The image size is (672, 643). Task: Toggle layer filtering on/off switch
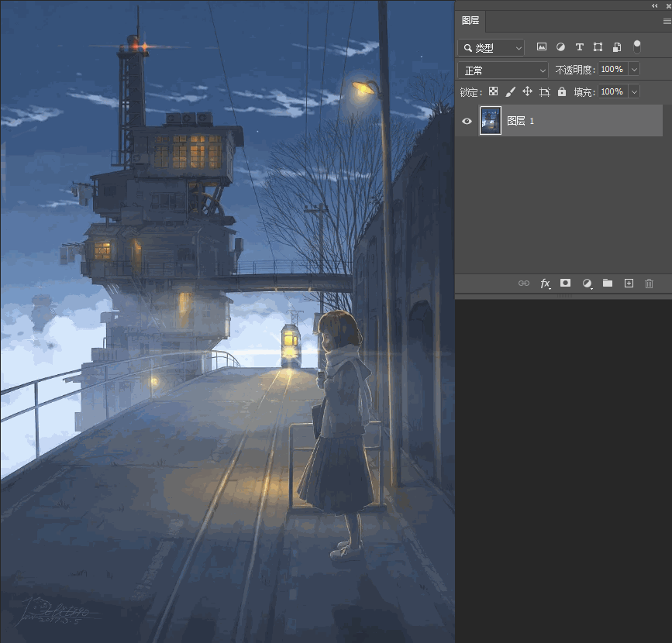(x=637, y=46)
